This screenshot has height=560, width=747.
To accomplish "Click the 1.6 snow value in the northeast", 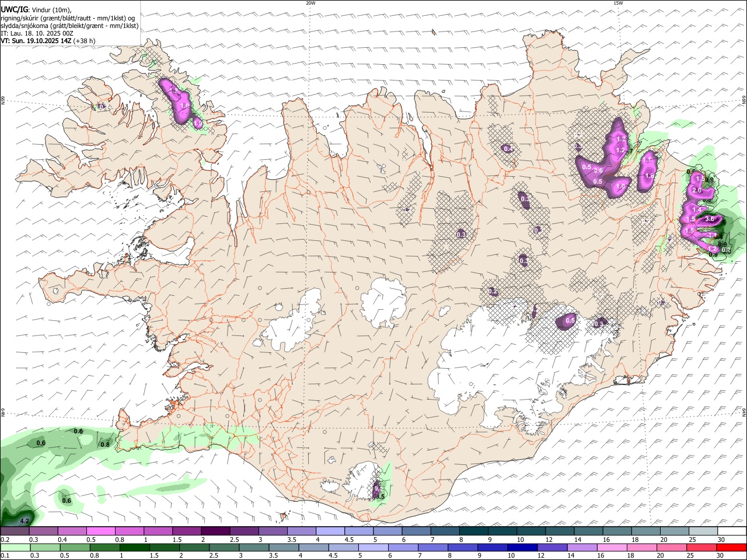I will [x=650, y=176].
